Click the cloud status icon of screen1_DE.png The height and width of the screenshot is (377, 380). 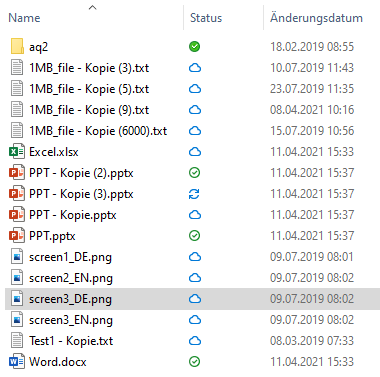tap(195, 257)
